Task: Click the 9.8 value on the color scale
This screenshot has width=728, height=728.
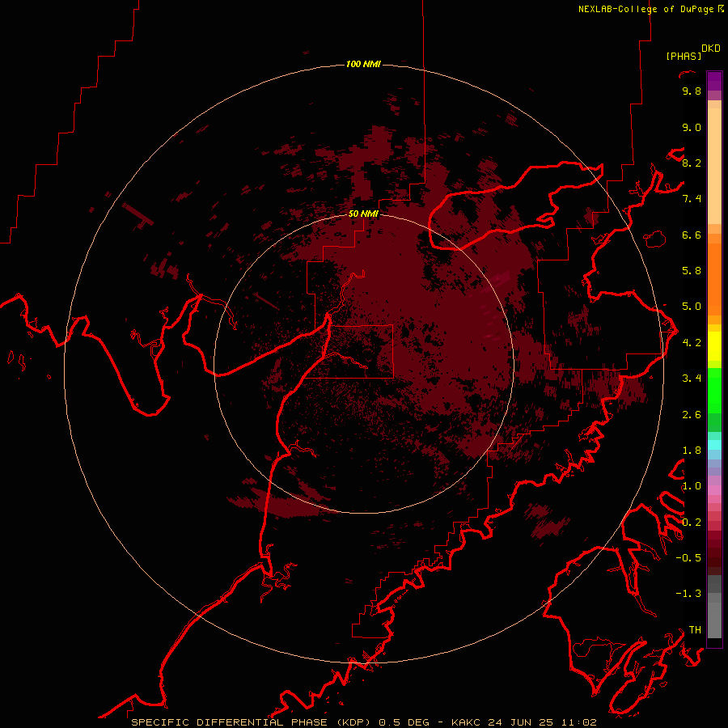Action: (x=692, y=91)
